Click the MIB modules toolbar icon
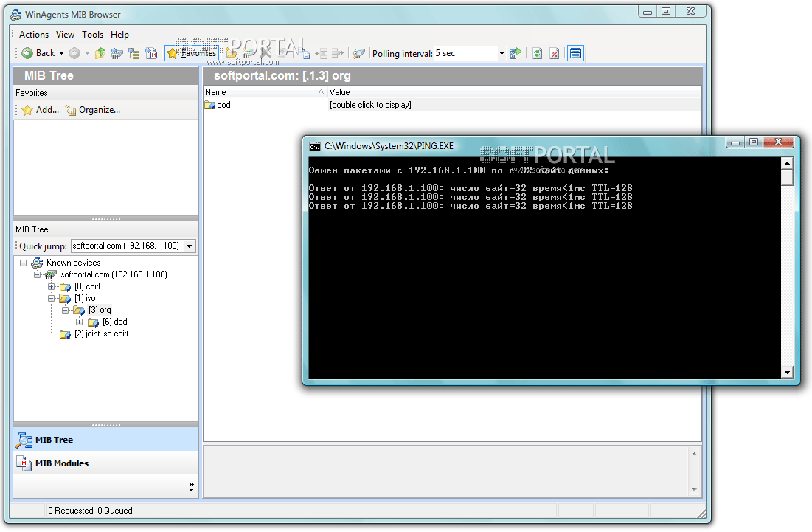The width and height of the screenshot is (812, 532). [151, 53]
